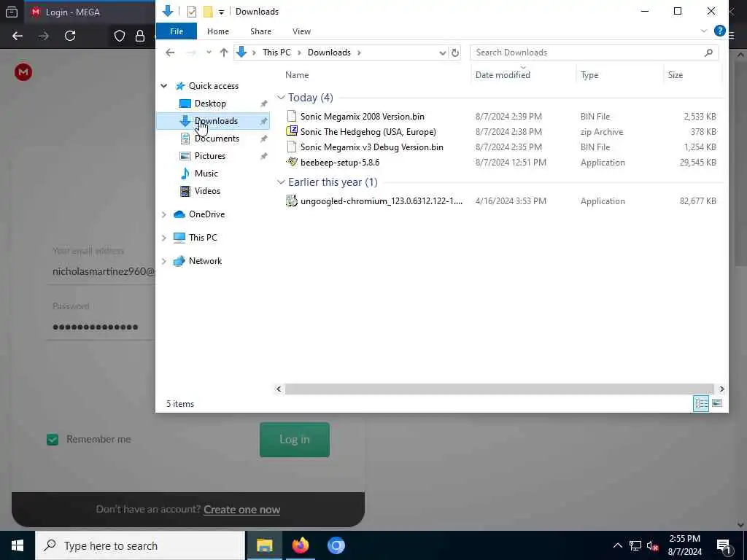Click the beebeep installer bee icon
747x560 pixels.
[292, 162]
